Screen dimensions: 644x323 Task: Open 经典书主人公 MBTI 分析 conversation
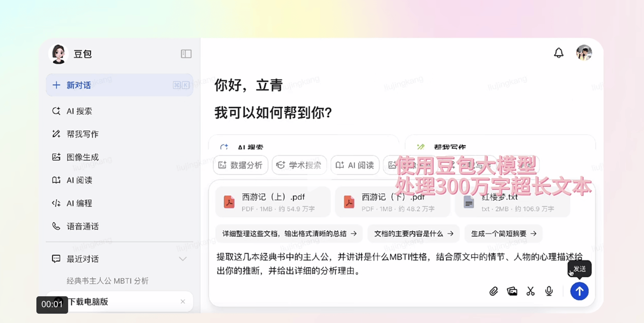click(x=108, y=281)
